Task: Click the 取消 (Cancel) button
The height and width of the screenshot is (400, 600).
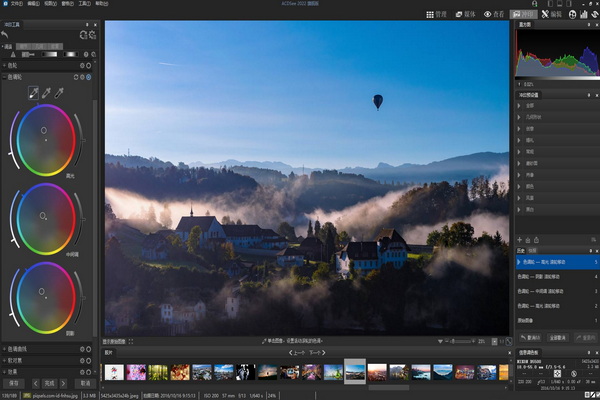Action: click(85, 383)
